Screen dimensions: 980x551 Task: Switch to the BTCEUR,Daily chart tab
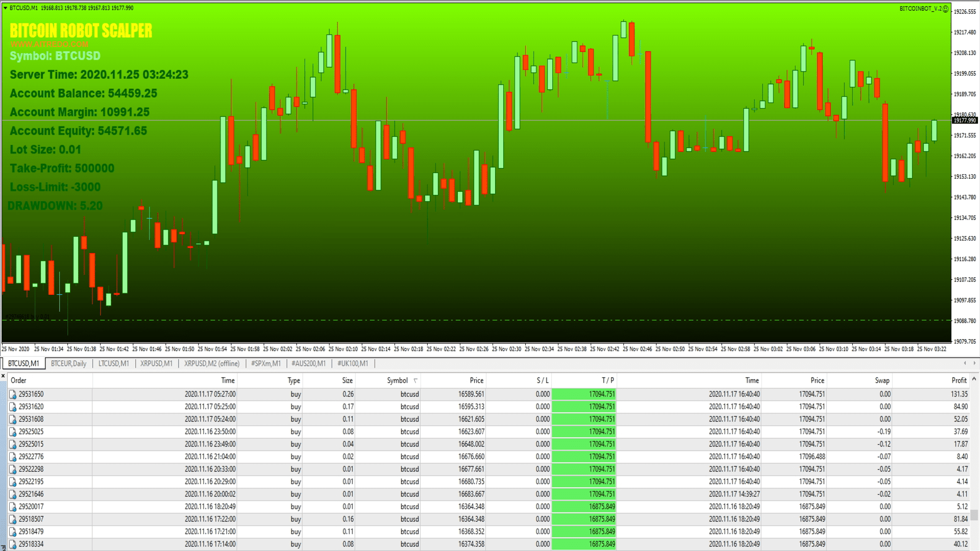click(68, 364)
